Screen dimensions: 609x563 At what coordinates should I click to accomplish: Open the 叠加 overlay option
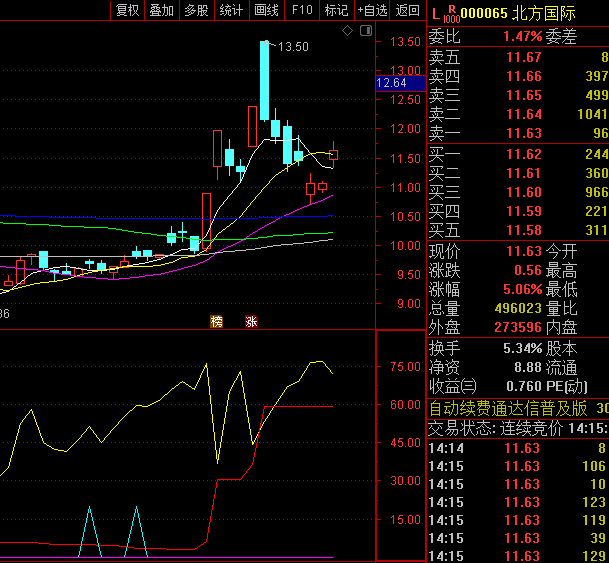click(x=161, y=11)
